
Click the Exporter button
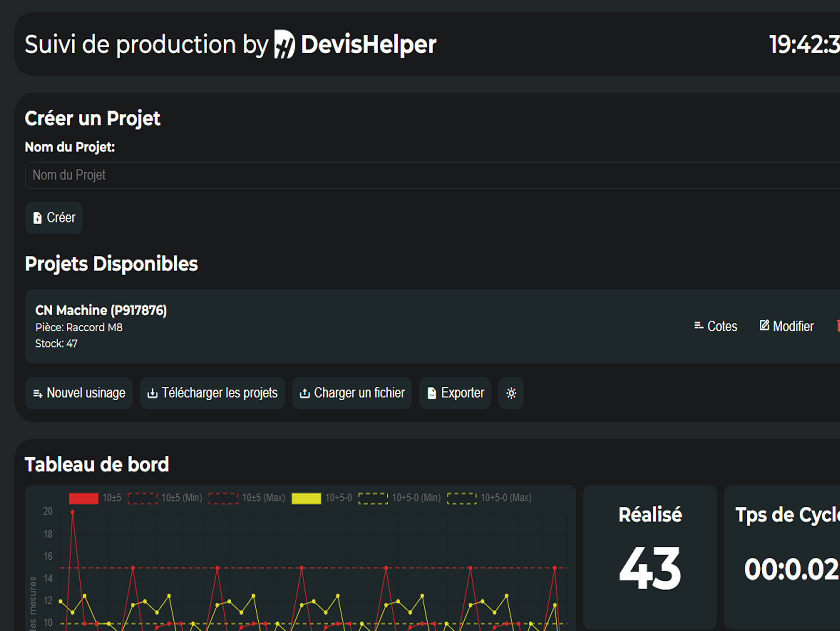[x=455, y=393]
